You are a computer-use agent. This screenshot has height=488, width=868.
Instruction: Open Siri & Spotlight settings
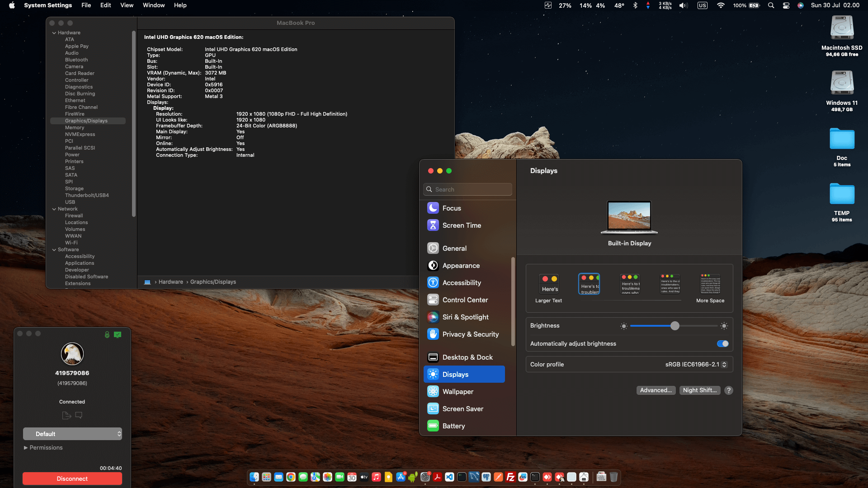(464, 317)
